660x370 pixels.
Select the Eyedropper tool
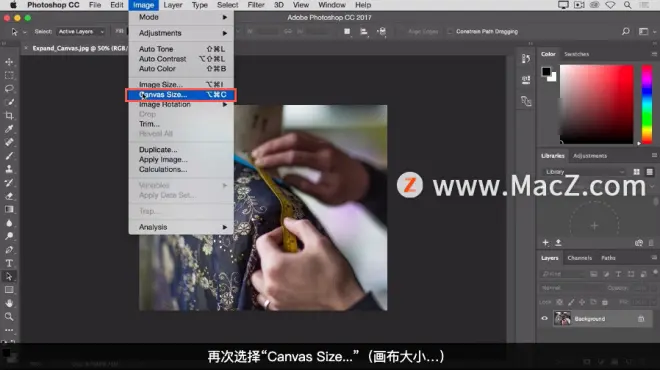point(9,129)
